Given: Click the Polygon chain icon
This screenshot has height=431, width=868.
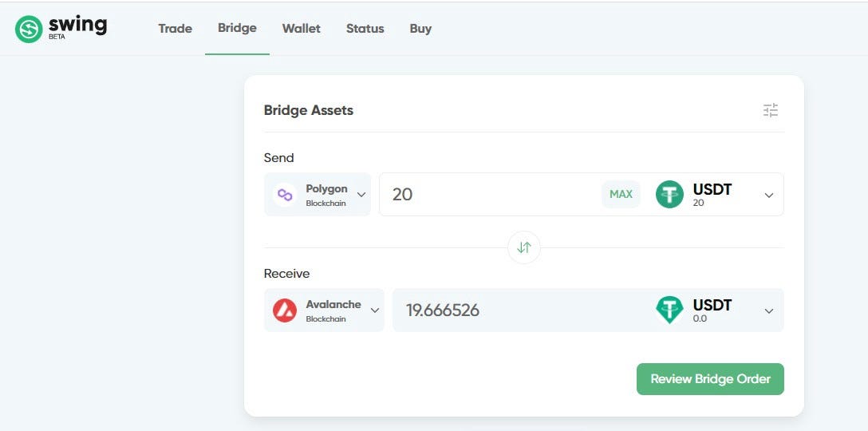Looking at the screenshot, I should click(285, 195).
